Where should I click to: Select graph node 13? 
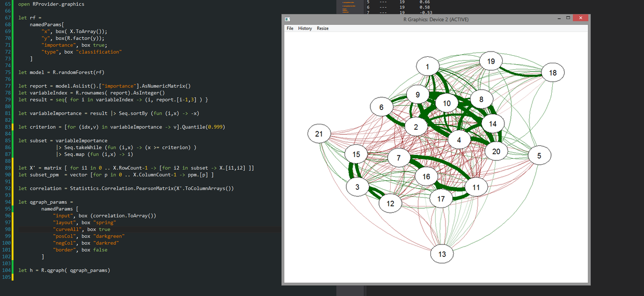(442, 254)
